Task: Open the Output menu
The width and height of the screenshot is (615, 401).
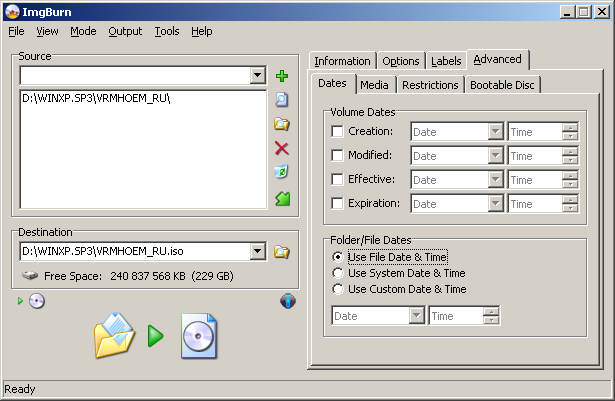Action: [x=125, y=31]
